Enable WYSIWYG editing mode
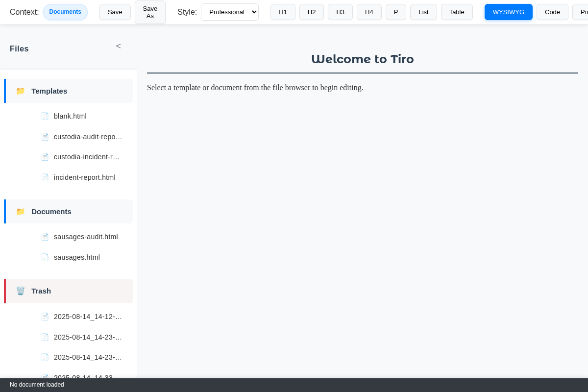Viewport: 588px width, 392px height. click(508, 12)
